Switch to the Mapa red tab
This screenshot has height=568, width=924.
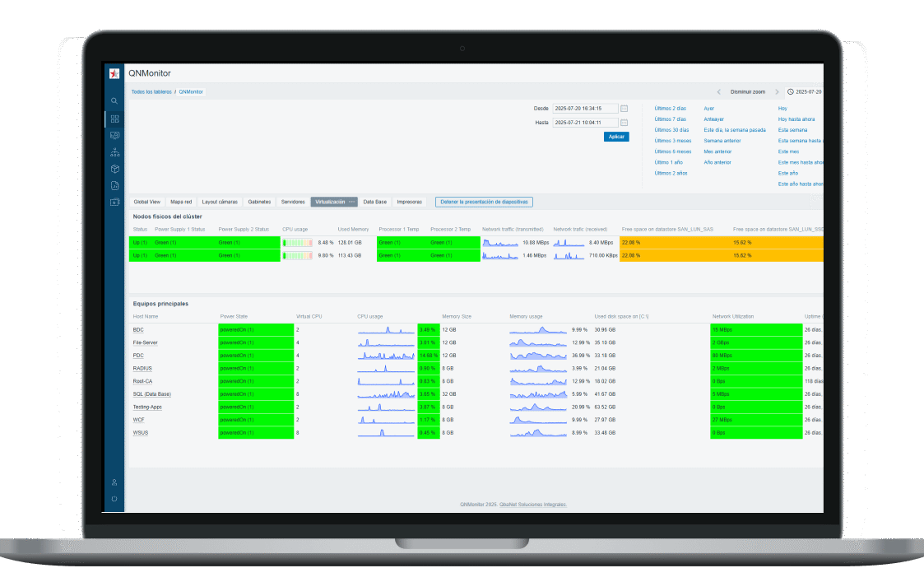181,202
